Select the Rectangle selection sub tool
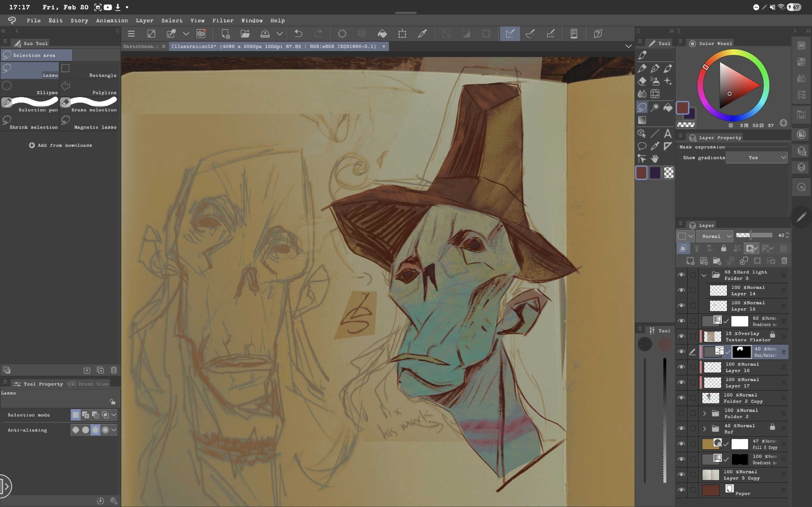The width and height of the screenshot is (812, 507). tap(89, 70)
